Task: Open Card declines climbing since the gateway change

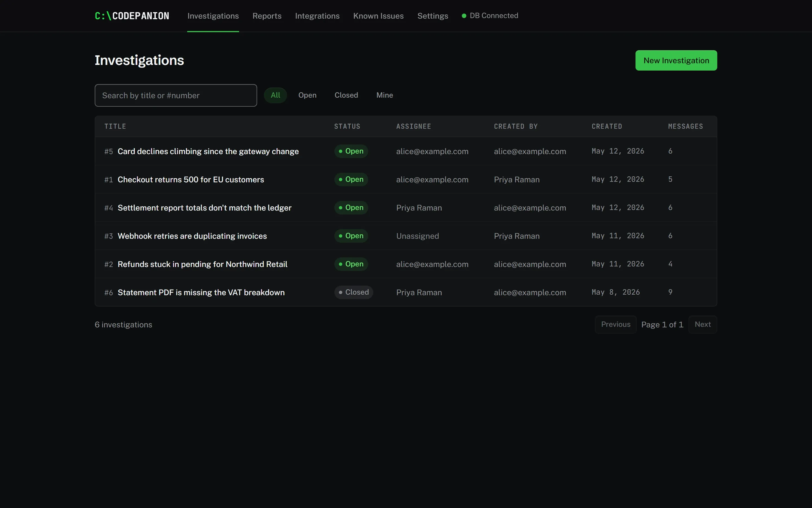Action: (208, 151)
